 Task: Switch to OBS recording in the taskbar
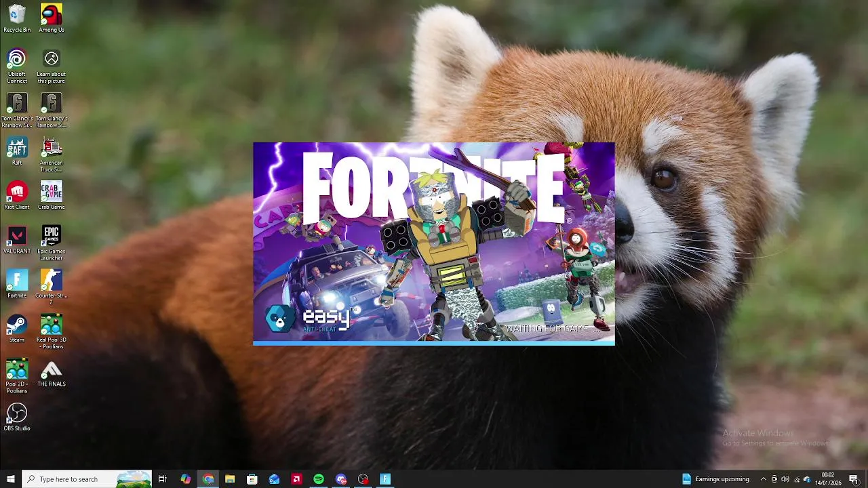[x=363, y=479]
